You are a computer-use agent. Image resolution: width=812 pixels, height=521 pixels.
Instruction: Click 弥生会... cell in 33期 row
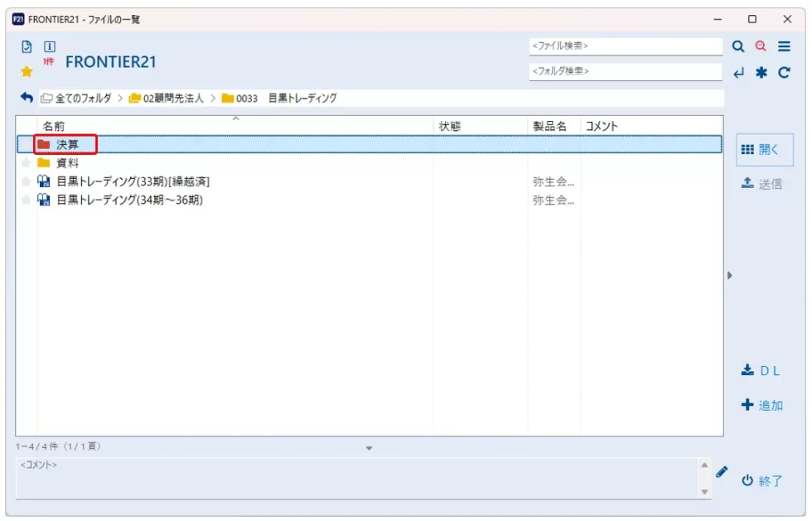point(553,181)
